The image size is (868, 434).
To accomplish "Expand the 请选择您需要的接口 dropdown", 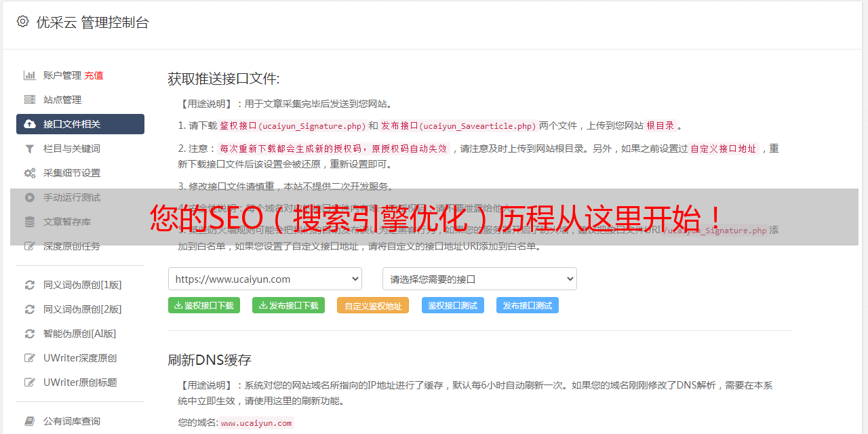I will tap(479, 279).
